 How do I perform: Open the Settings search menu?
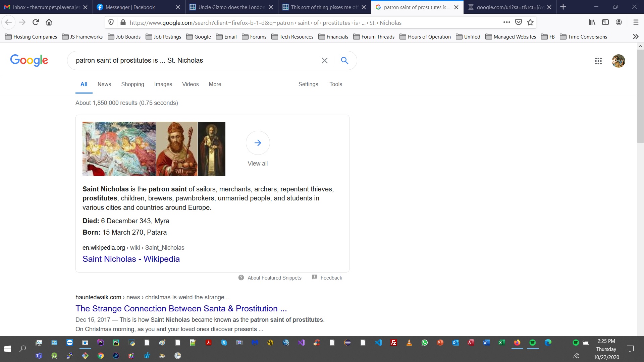[308, 84]
